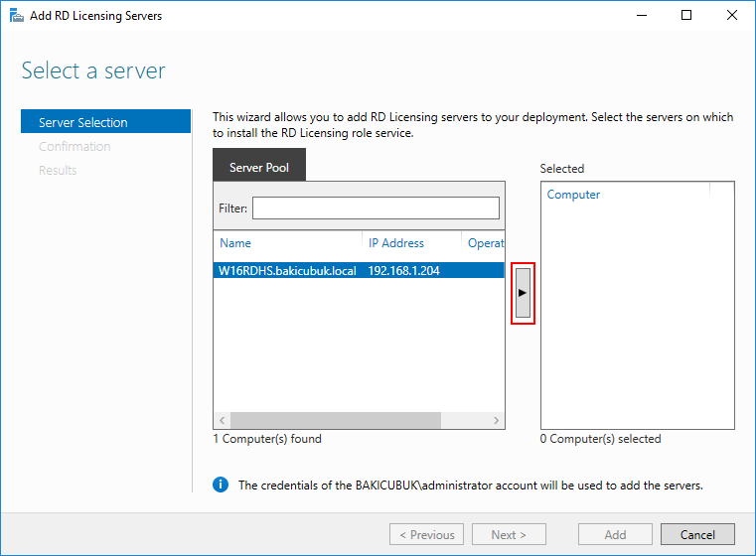Sort by the Name column header
756x556 pixels.
tap(235, 243)
